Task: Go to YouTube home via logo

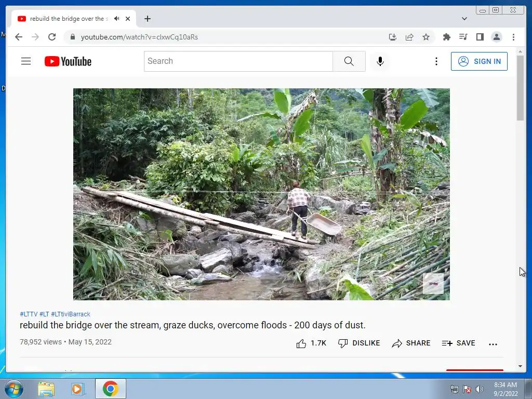Action: [68, 61]
